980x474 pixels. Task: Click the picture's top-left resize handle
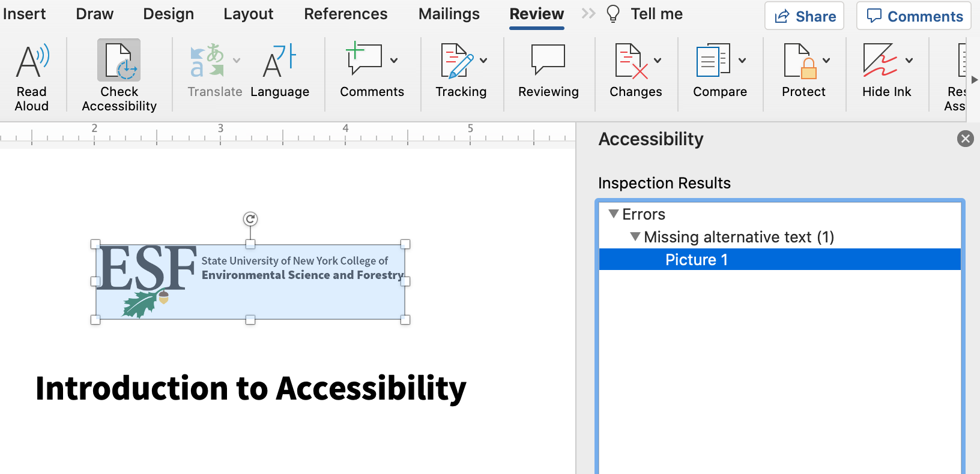click(x=95, y=244)
